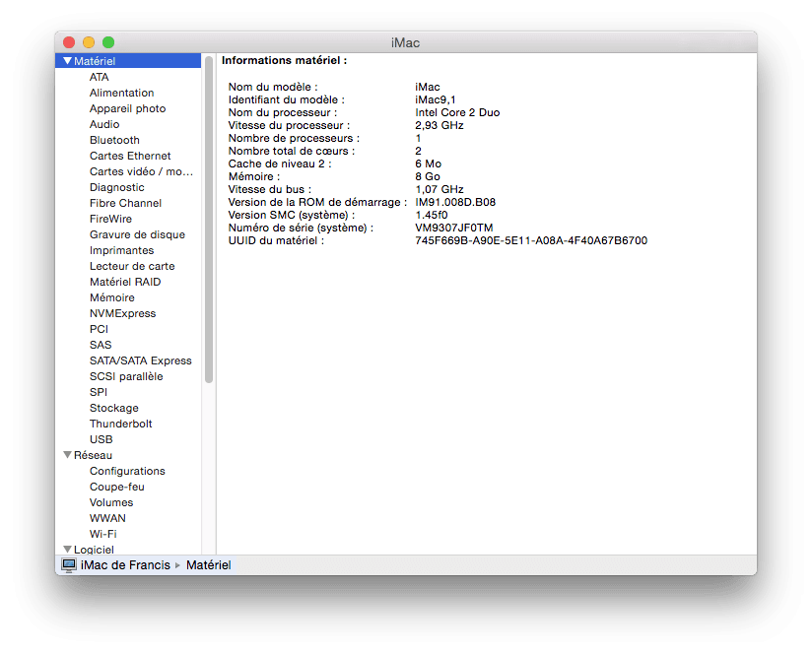Click 'Matériel' segment in path bar
Image resolution: width=812 pixels, height=654 pixels.
(209, 565)
